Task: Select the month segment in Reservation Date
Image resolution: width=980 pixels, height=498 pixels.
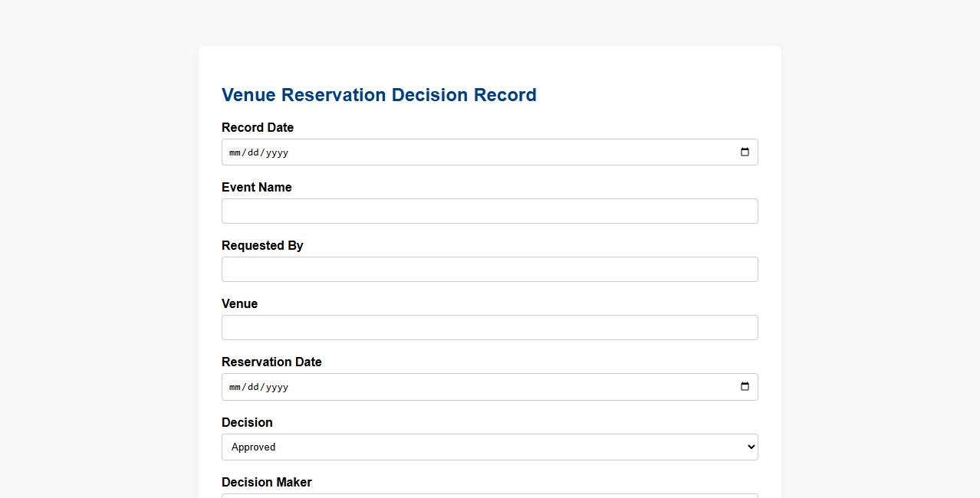Action: pyautogui.click(x=235, y=387)
